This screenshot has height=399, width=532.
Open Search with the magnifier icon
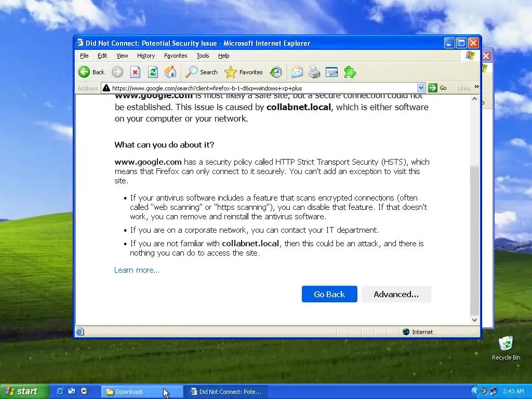[x=202, y=72]
